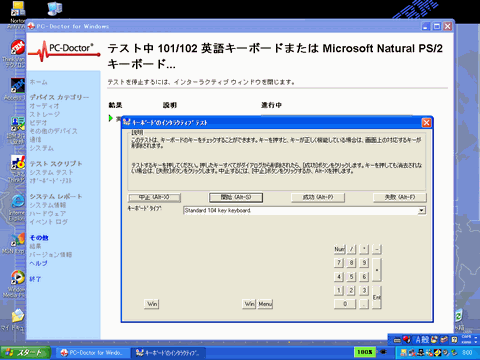Click the Internet Explorer desktop icon

(18, 201)
